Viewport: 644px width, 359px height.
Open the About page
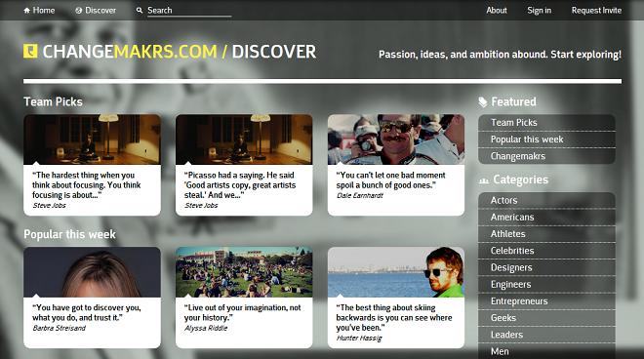[497, 11]
